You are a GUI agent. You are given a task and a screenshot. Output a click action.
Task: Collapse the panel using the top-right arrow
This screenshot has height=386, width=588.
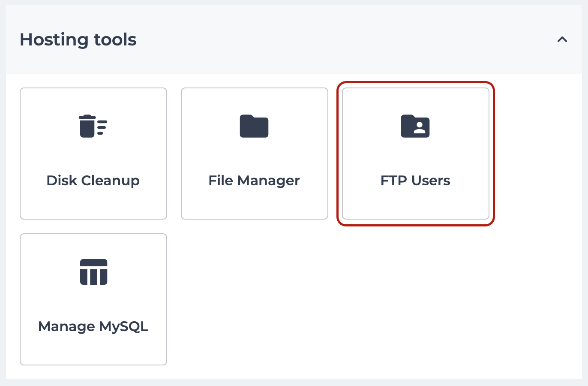click(563, 39)
